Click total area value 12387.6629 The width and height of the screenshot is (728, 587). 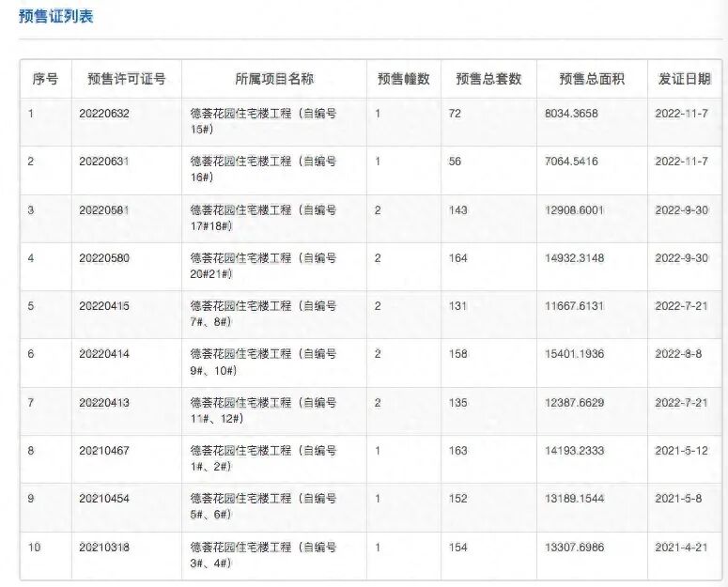point(574,403)
